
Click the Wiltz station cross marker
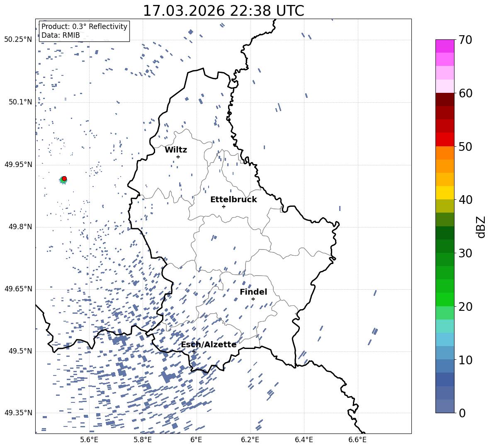point(178,157)
